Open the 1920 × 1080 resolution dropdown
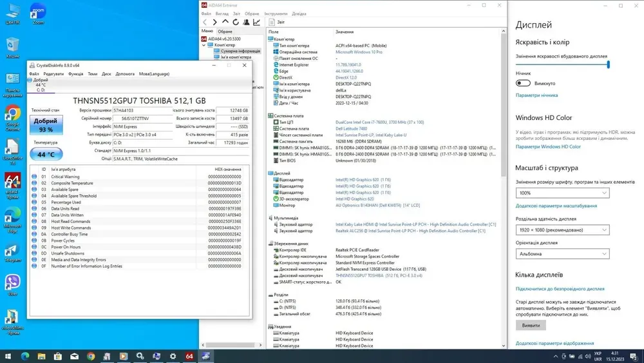Viewport: 644px width, 363px height. (x=562, y=230)
